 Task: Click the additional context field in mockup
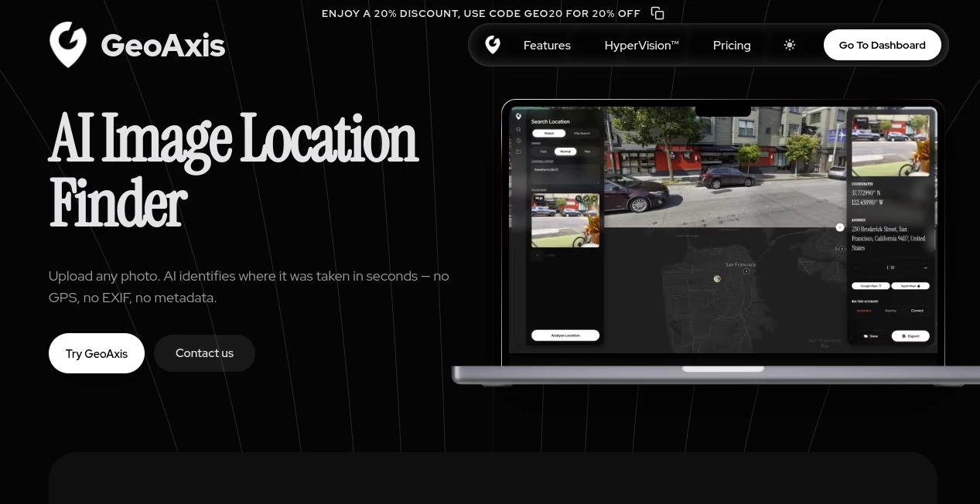point(565,173)
